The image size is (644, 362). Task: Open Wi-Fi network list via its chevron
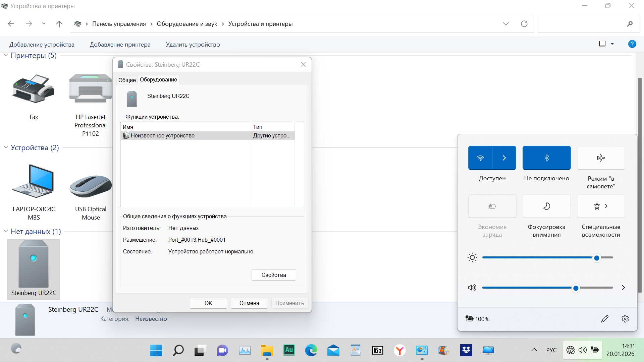coord(504,158)
